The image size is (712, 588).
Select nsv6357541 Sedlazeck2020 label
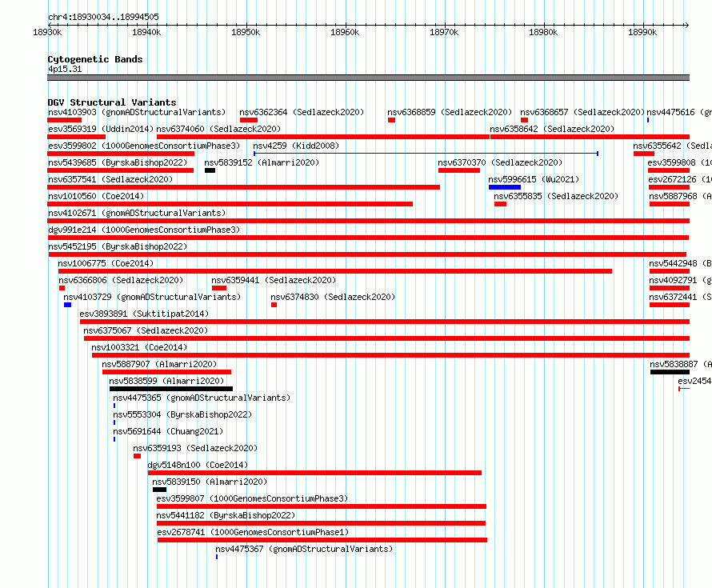(110, 179)
